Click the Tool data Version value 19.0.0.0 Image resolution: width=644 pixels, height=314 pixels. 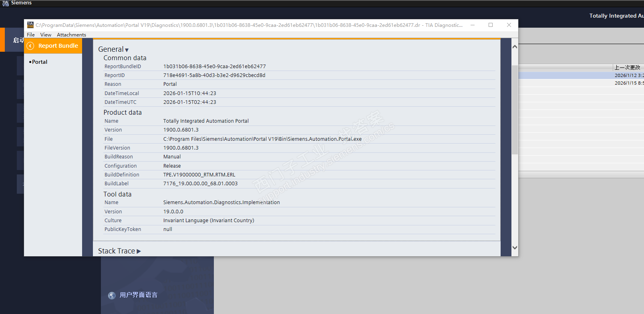(x=173, y=212)
